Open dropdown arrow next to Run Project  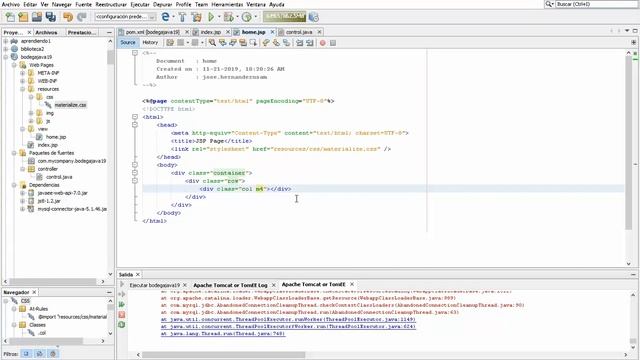click(219, 17)
